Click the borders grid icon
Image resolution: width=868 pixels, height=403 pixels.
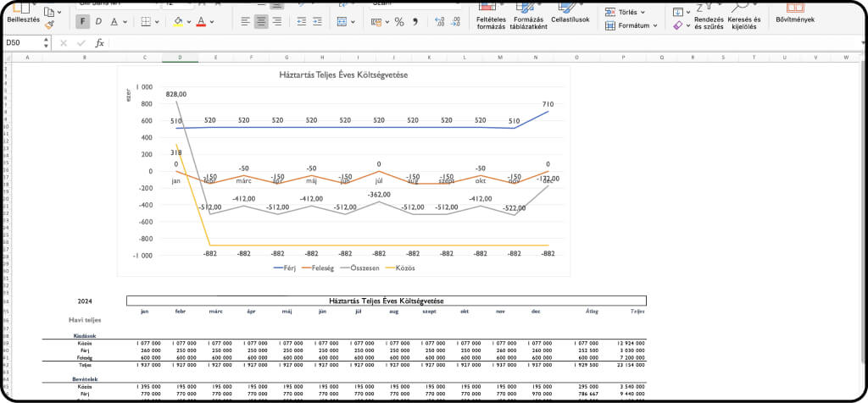[x=145, y=21]
